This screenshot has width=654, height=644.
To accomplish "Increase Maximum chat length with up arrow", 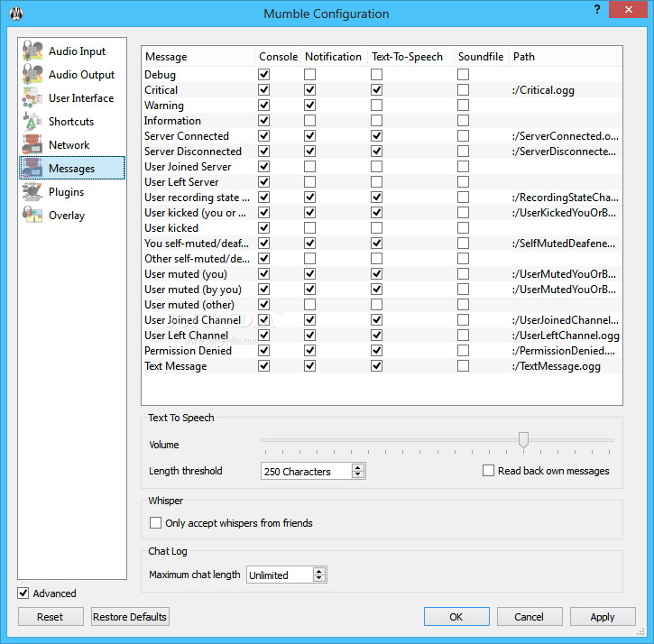I will click(x=319, y=572).
